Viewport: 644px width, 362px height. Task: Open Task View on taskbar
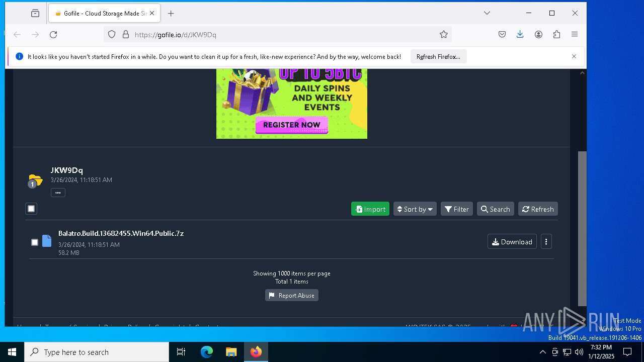pos(181,352)
